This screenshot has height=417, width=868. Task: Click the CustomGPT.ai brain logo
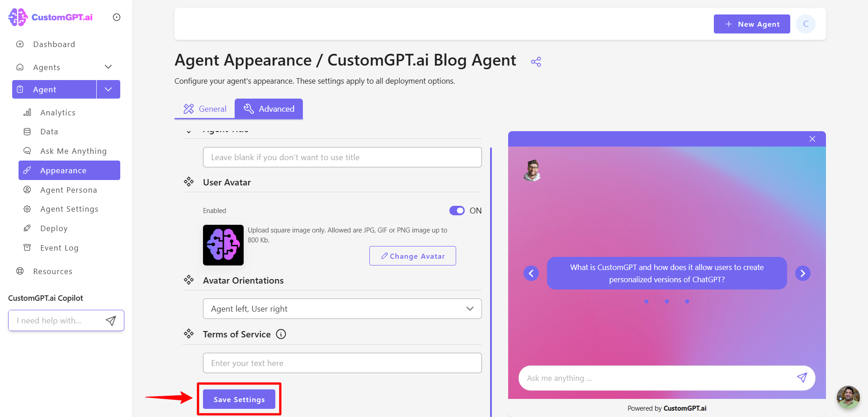[x=18, y=17]
